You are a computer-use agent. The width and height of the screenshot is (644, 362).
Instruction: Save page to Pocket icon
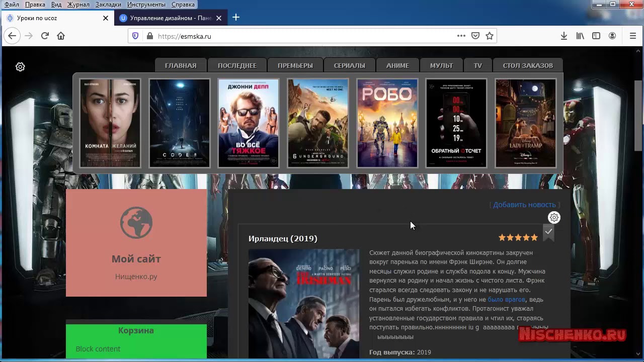(x=475, y=36)
